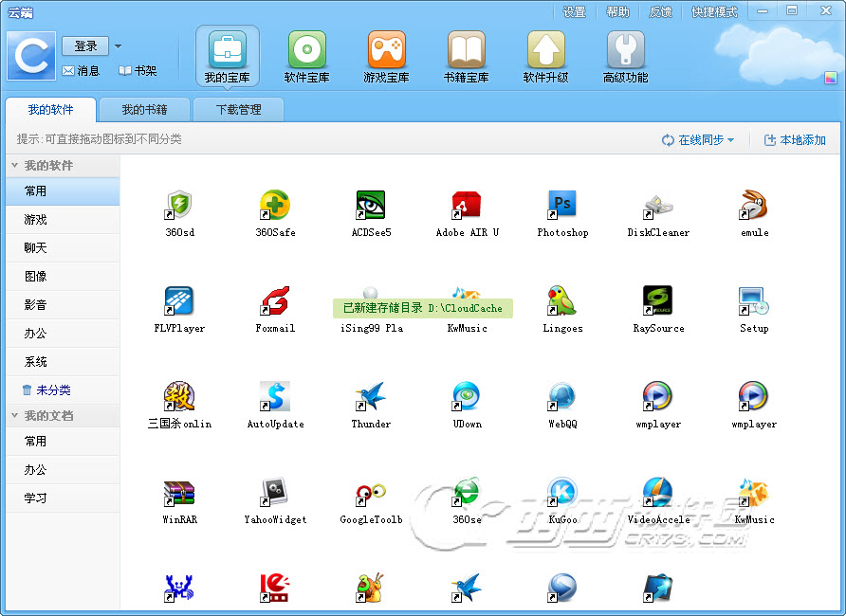Viewport: 846px width, 616px height.
Task: Click the 本地添加 add local link
Action: (795, 140)
